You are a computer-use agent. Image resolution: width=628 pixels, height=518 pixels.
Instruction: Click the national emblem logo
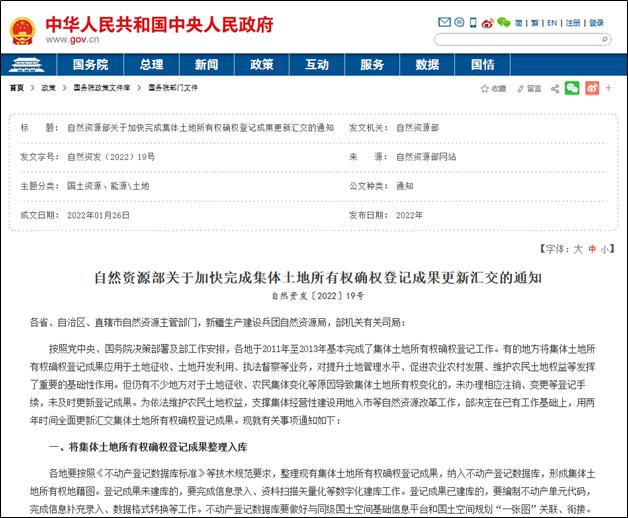[x=22, y=30]
